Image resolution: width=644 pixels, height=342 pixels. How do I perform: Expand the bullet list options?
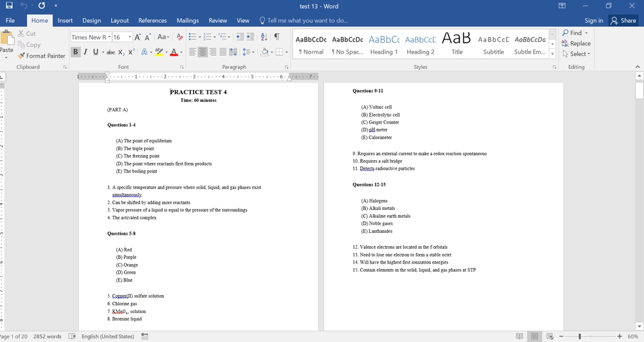[x=200, y=38]
